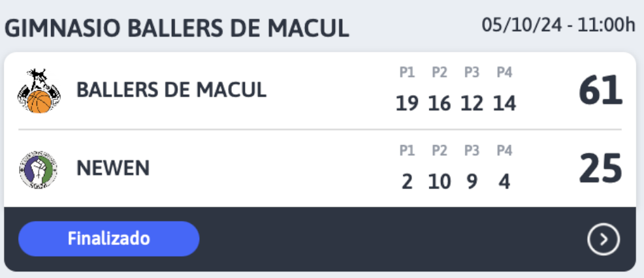Click Newen final score 25
The height and width of the screenshot is (278, 644).
tap(600, 169)
